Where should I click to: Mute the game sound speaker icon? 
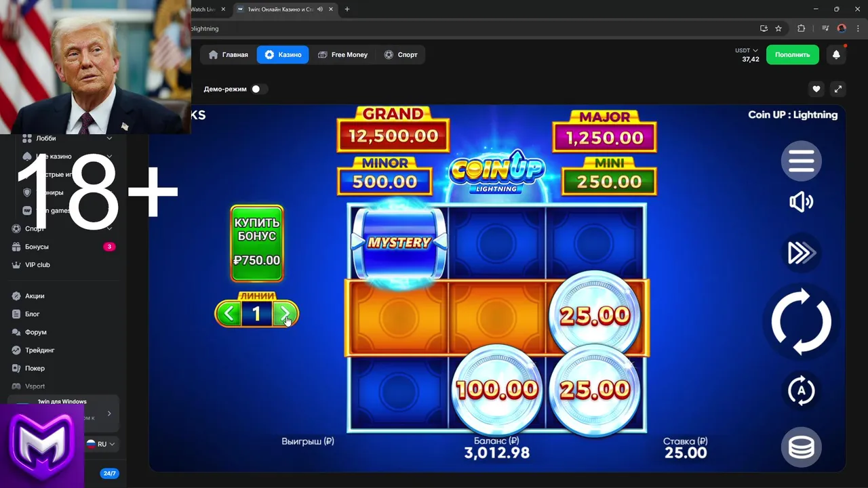[x=801, y=202]
